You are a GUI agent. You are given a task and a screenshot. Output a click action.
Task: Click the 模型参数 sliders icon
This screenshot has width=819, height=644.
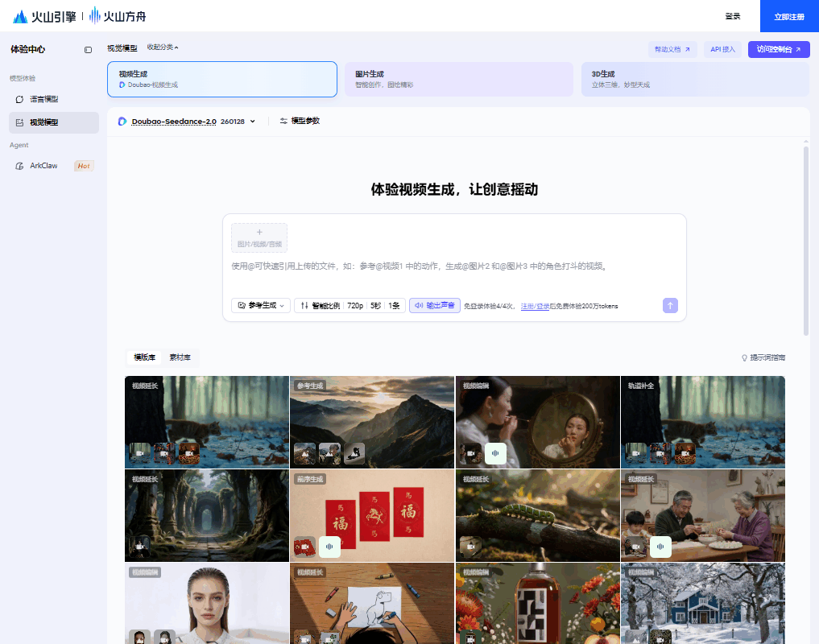(283, 121)
